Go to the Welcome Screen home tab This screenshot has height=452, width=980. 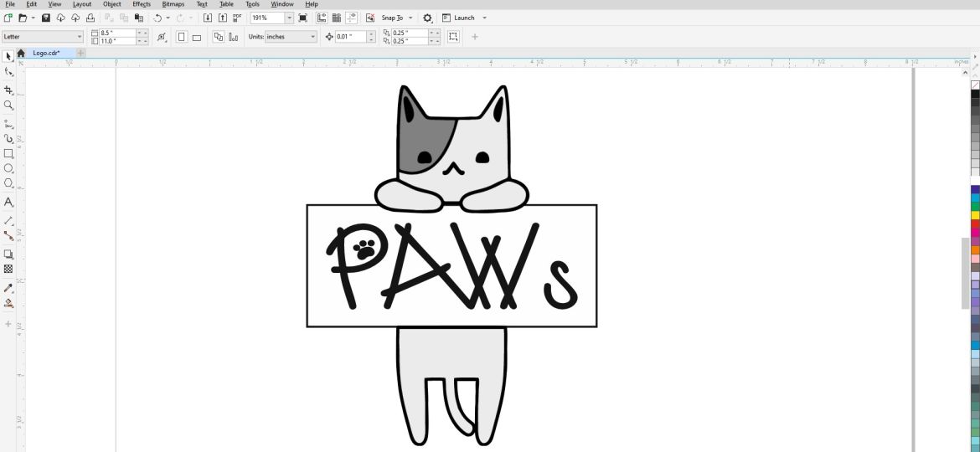(x=21, y=53)
